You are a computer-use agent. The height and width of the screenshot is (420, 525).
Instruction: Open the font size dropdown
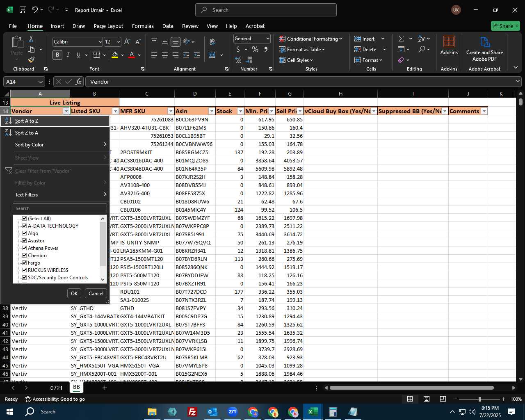(119, 42)
